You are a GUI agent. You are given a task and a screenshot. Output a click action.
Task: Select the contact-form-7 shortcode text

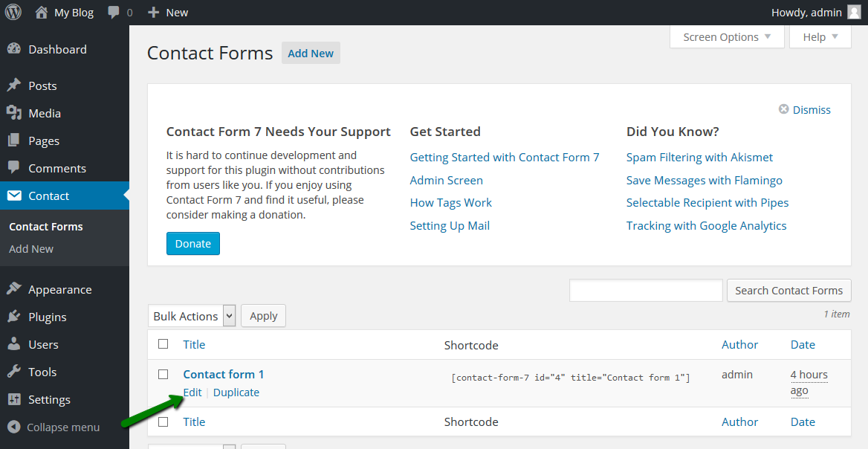coord(571,378)
